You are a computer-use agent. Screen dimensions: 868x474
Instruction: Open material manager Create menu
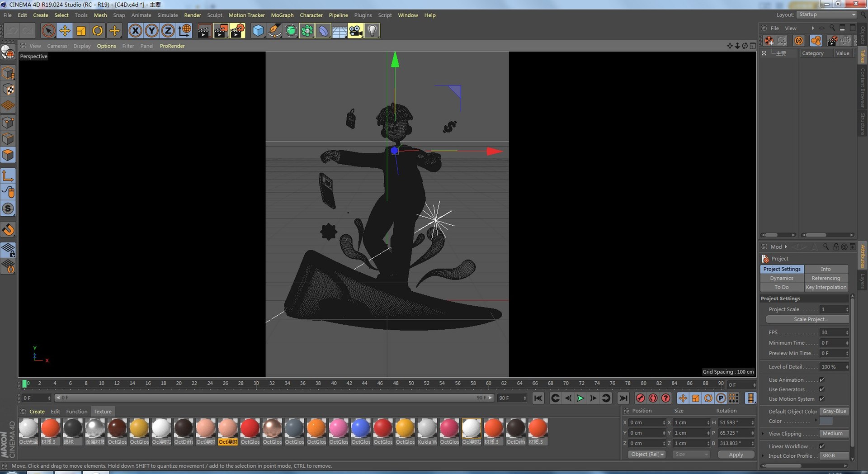[37, 412]
